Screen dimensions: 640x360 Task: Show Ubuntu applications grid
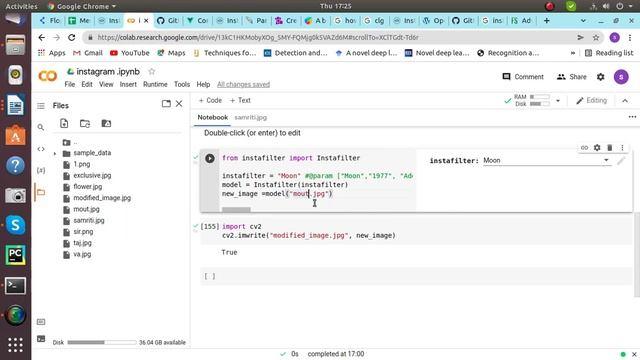coord(16,345)
